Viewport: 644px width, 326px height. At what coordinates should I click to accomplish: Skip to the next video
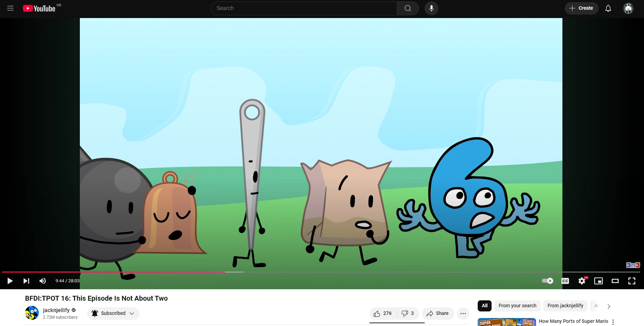click(x=26, y=281)
